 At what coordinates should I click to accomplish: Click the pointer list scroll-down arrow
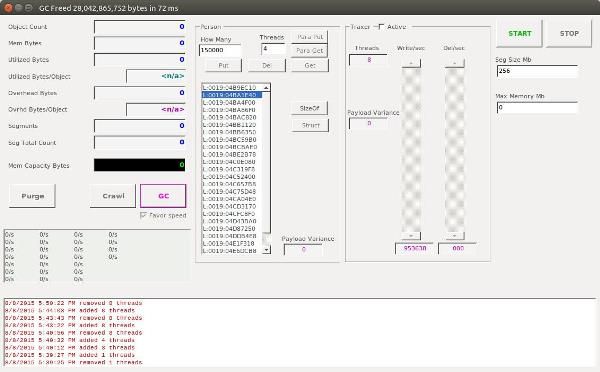coord(266,250)
